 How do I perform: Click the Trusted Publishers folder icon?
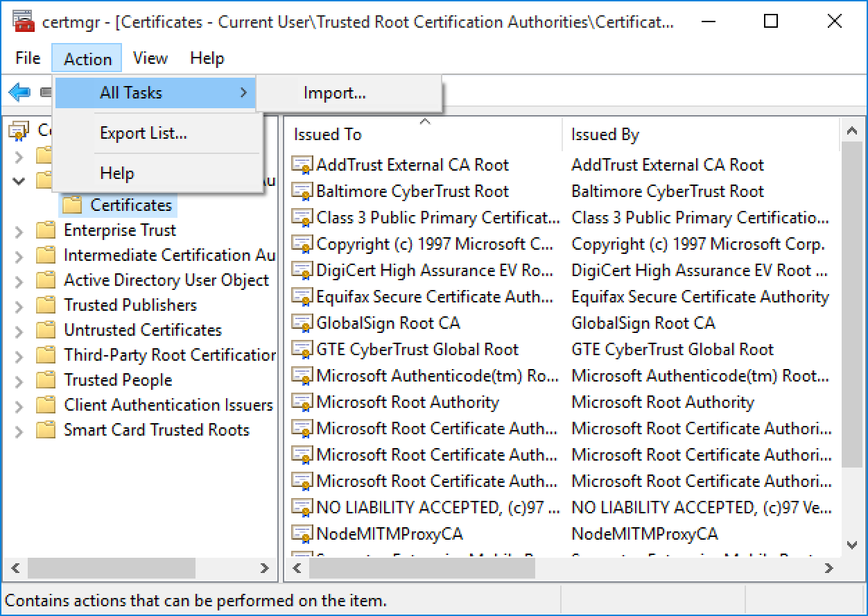[x=46, y=305]
